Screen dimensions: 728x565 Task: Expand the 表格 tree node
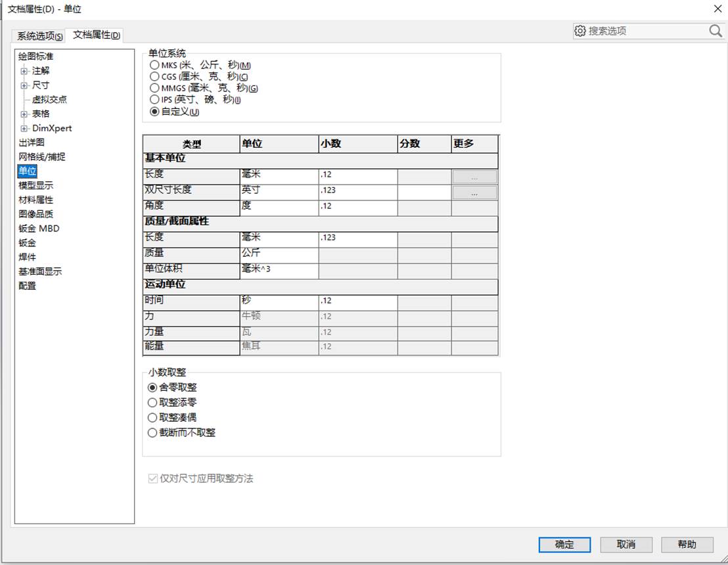pos(24,114)
